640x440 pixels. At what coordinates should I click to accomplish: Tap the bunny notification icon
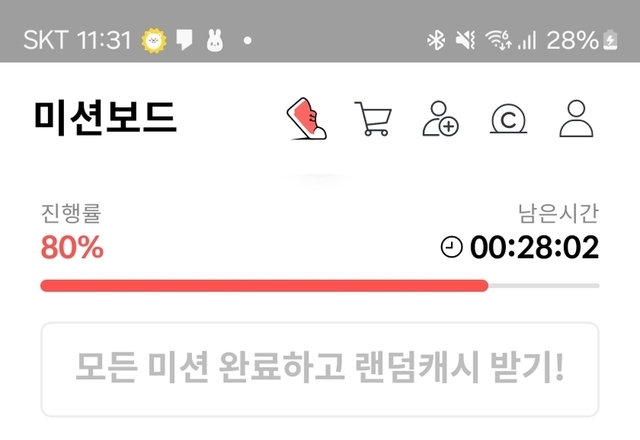coord(215,40)
